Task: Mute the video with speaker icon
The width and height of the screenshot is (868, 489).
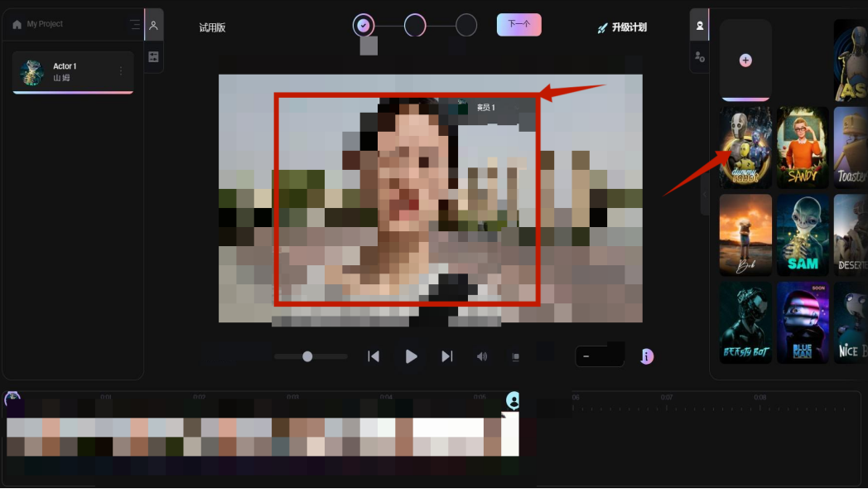Action: click(x=482, y=356)
